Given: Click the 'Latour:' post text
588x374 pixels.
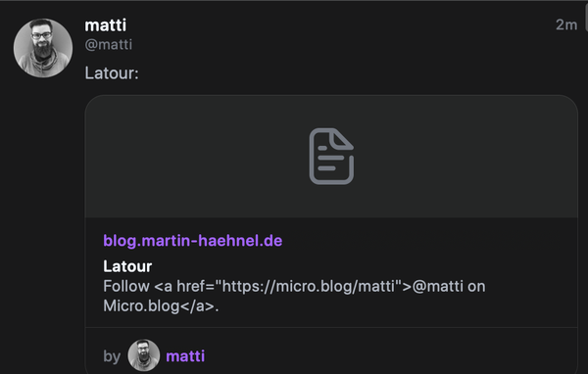Looking at the screenshot, I should pos(112,73).
